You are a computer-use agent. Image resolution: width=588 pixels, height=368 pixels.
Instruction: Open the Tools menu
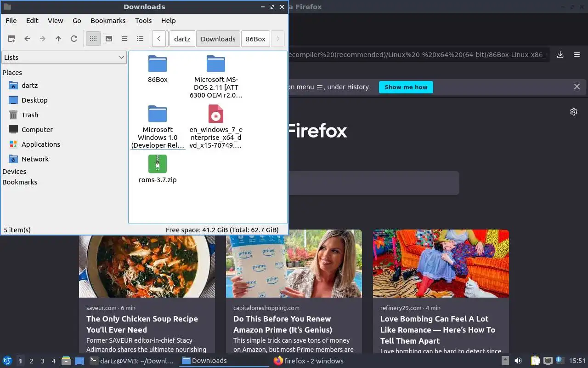point(143,21)
